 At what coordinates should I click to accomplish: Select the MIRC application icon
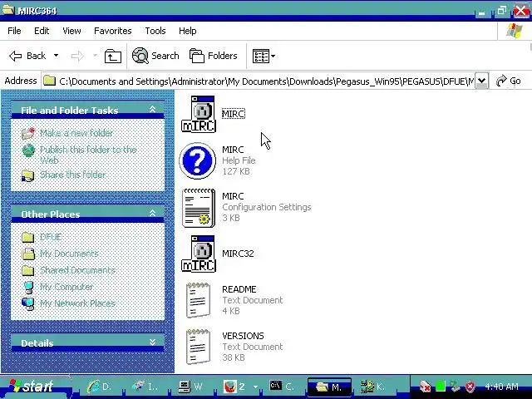pyautogui.click(x=199, y=114)
